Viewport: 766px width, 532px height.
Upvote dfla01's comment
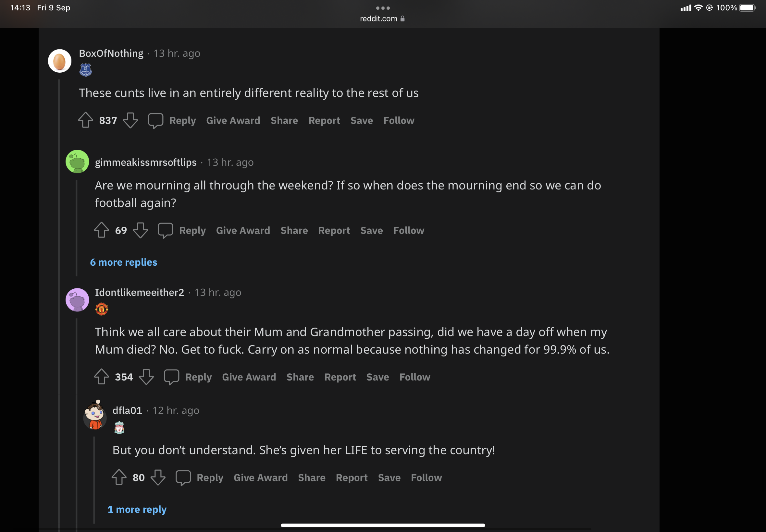tap(119, 477)
